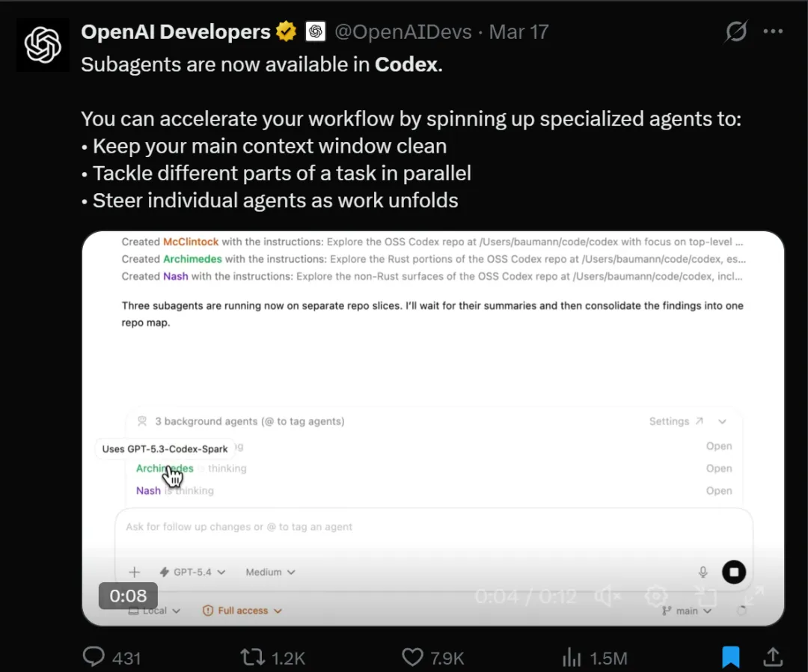Repost the tweet with retweet icon
This screenshot has height=672, width=808.
[253, 658]
